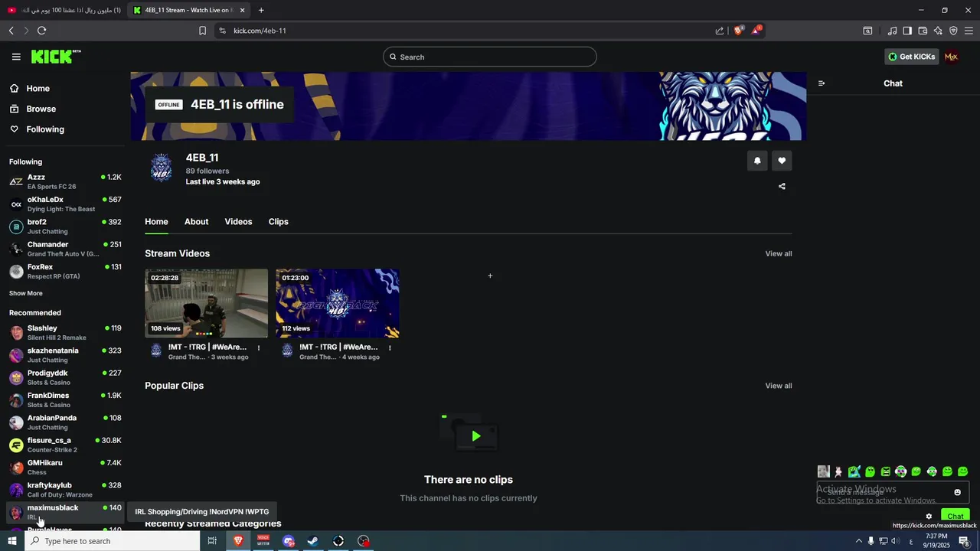The height and width of the screenshot is (551, 980).
Task: Toggle the browser sidebar panel icon
Action: tap(907, 31)
